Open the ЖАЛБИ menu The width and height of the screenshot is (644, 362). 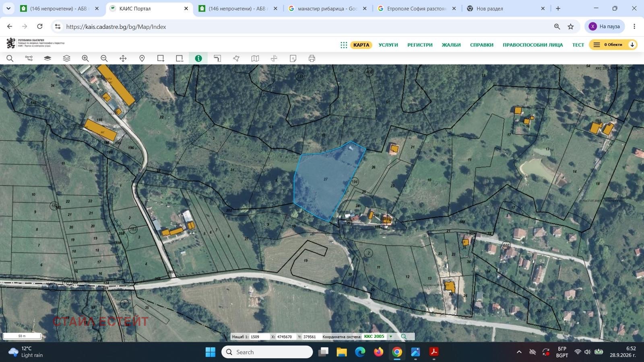[x=451, y=45]
